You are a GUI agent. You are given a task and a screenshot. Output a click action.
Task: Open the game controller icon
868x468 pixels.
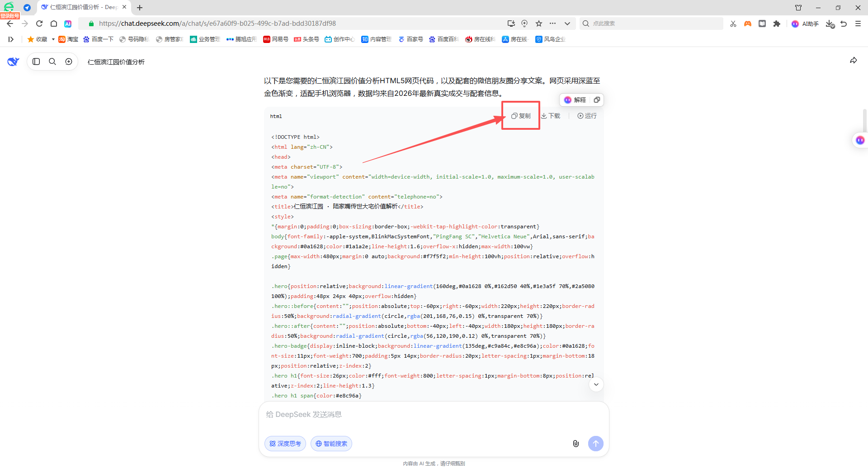[x=748, y=24]
